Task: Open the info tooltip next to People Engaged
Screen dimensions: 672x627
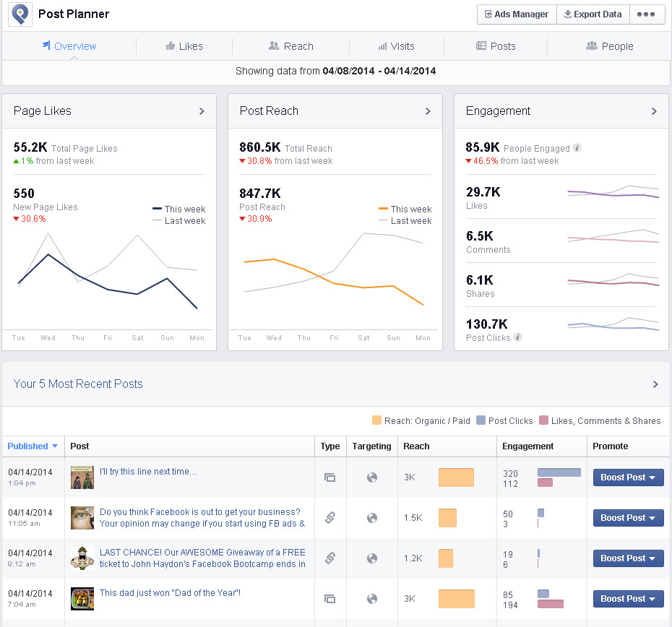Action: (x=577, y=147)
